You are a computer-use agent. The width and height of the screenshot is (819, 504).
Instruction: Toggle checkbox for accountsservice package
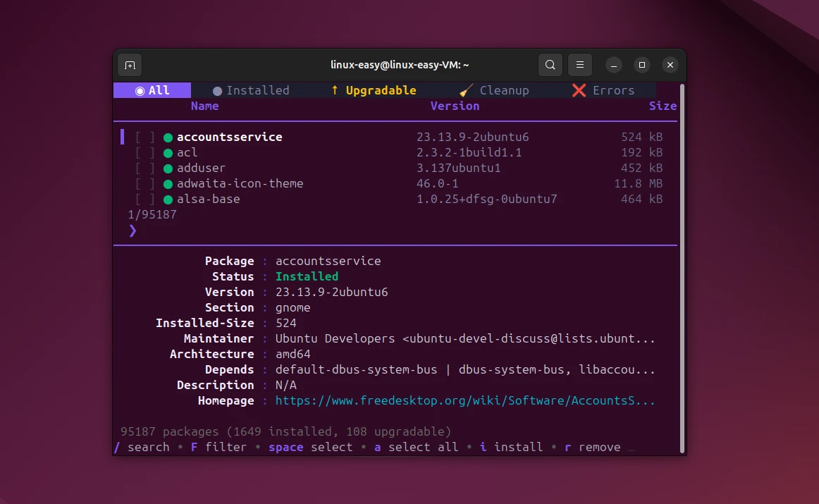(145, 137)
